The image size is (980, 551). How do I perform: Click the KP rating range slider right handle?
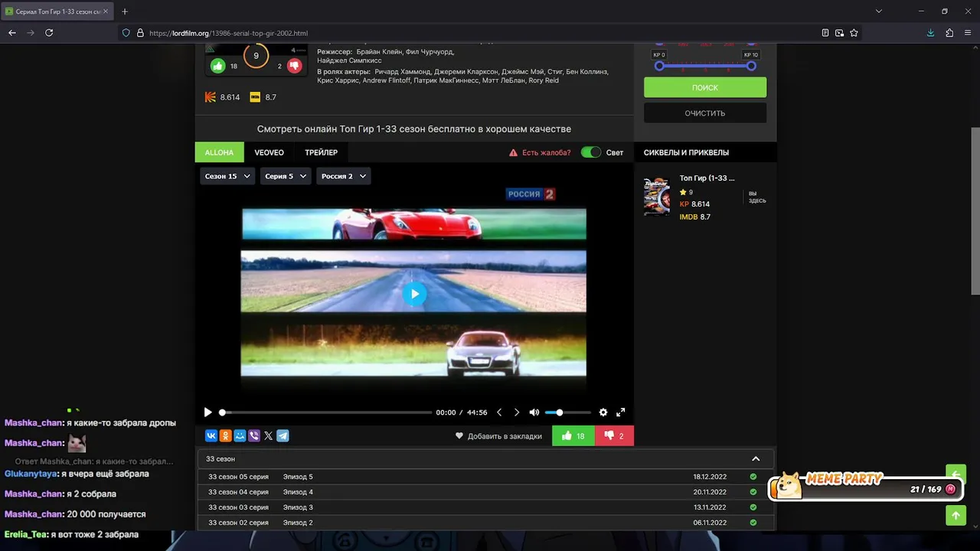[751, 66]
